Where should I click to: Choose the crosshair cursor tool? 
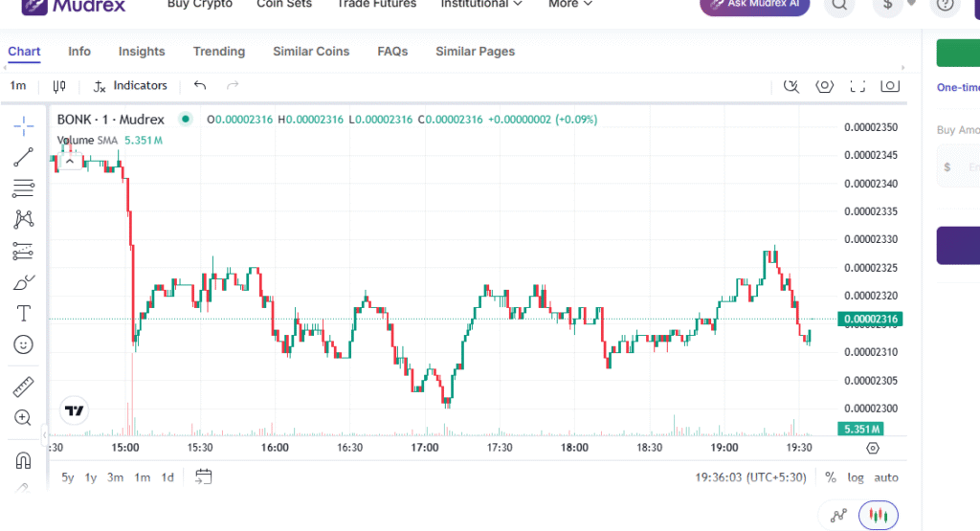pyautogui.click(x=24, y=125)
